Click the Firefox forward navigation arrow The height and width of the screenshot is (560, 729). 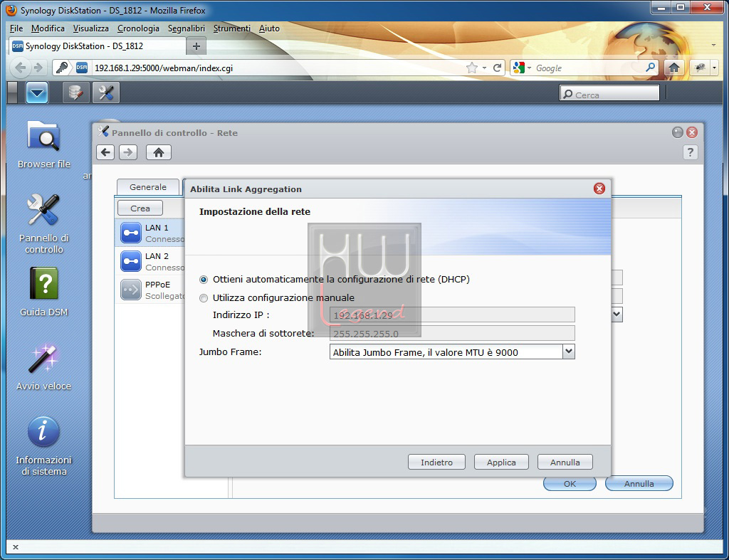[x=38, y=68]
